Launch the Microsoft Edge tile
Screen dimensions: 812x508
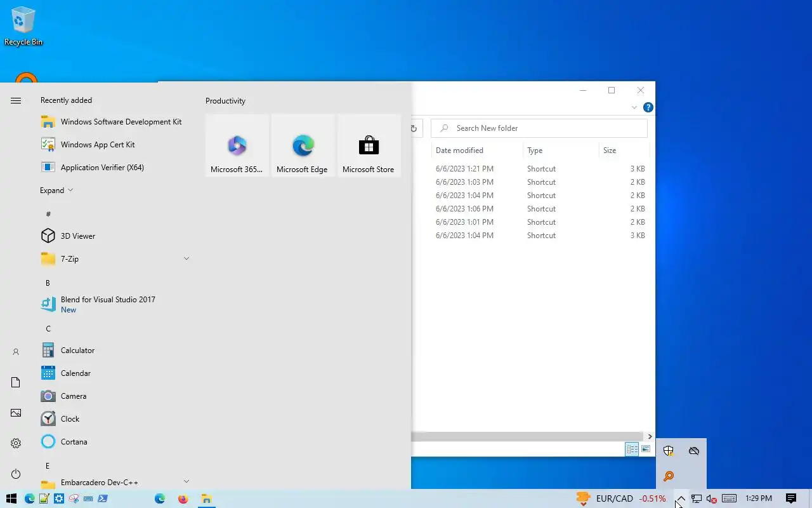303,145
